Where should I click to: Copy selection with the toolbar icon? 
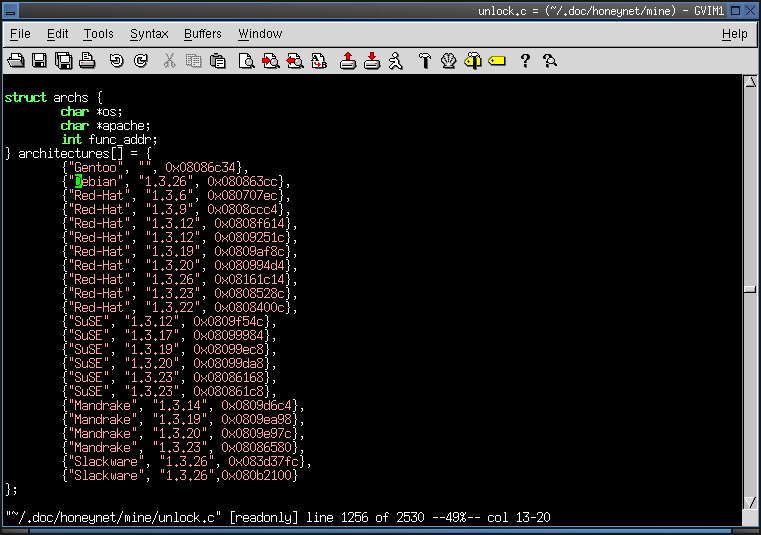tap(193, 61)
